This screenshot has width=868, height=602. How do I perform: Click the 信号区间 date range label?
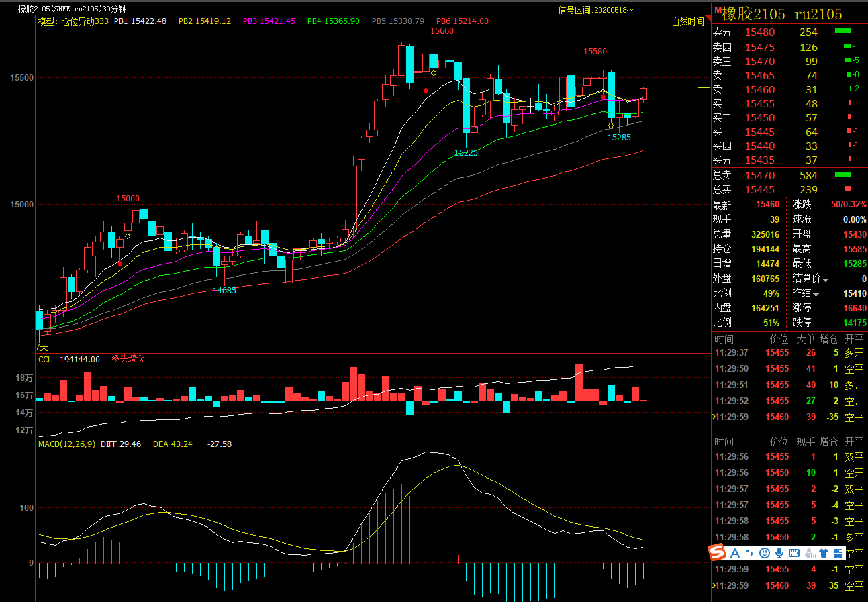(x=595, y=9)
